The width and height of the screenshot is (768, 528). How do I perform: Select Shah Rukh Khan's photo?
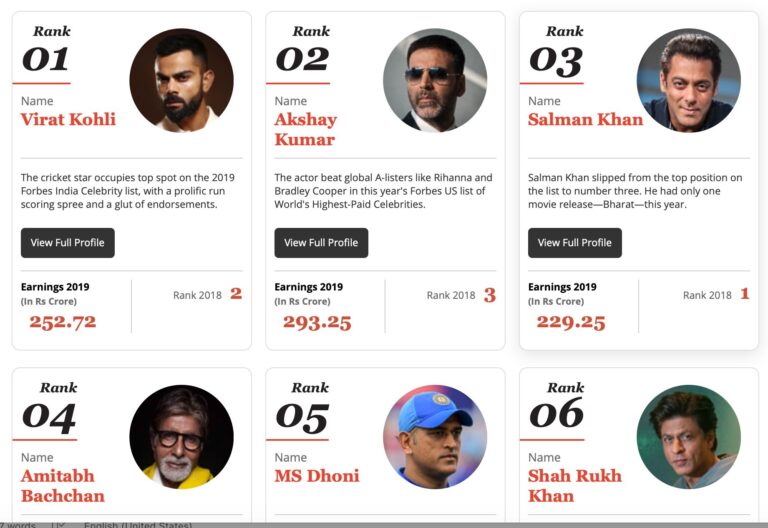pyautogui.click(x=689, y=437)
